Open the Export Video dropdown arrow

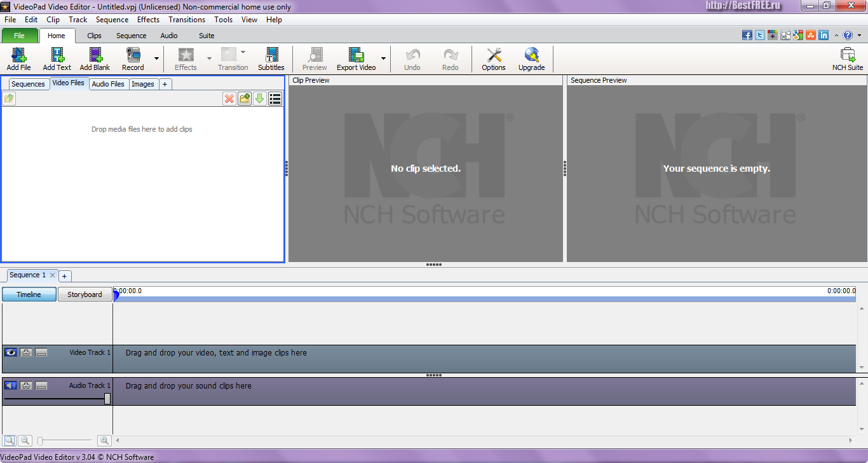click(x=383, y=59)
